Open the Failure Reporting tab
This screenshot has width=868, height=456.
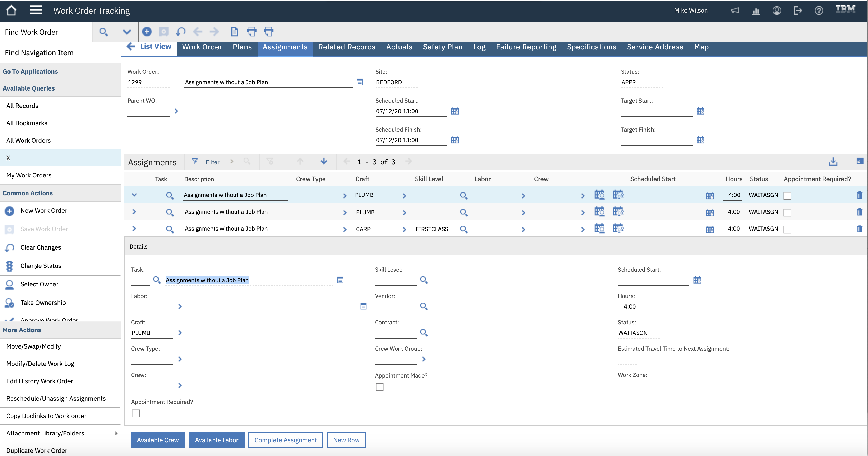526,47
